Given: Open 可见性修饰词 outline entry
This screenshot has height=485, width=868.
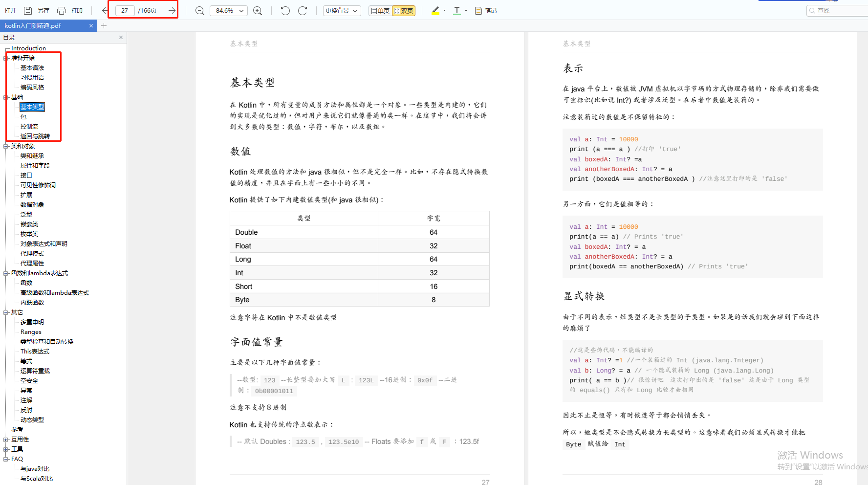Looking at the screenshot, I should click(x=38, y=185).
